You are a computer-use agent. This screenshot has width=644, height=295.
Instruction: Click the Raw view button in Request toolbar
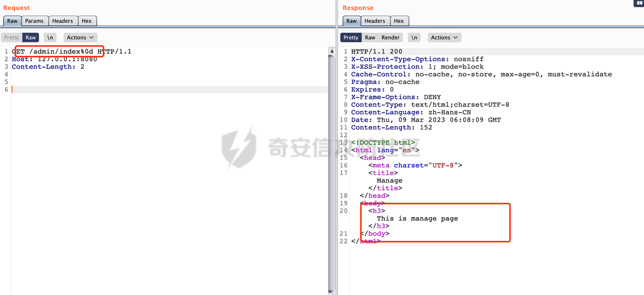pos(31,38)
